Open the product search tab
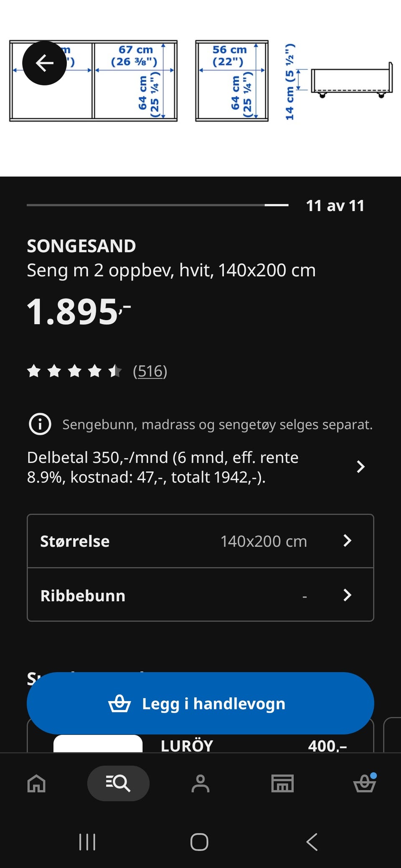Viewport: 401px width, 868px height. (118, 783)
